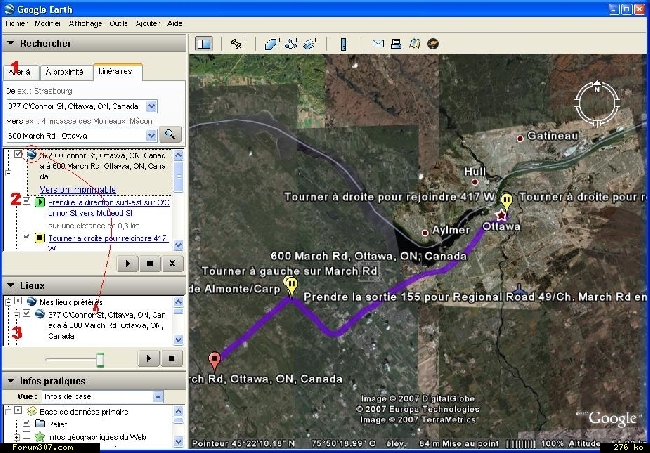Switch to the À proximité tab

point(65,72)
